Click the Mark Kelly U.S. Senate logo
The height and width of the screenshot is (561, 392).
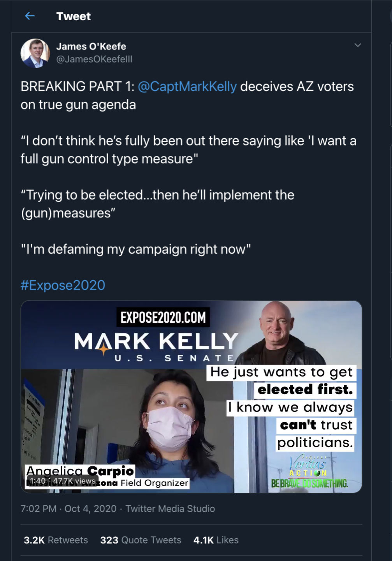click(x=156, y=347)
